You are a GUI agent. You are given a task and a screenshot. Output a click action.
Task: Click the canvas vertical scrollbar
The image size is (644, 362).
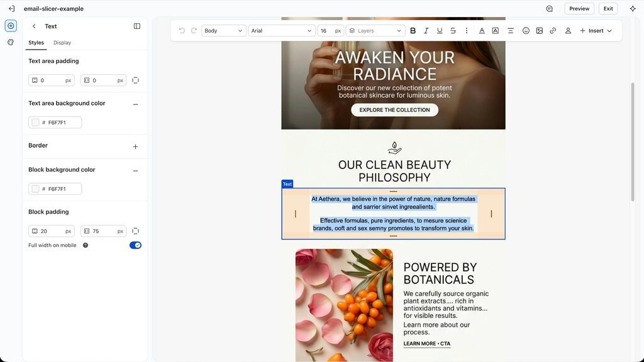[x=633, y=141]
